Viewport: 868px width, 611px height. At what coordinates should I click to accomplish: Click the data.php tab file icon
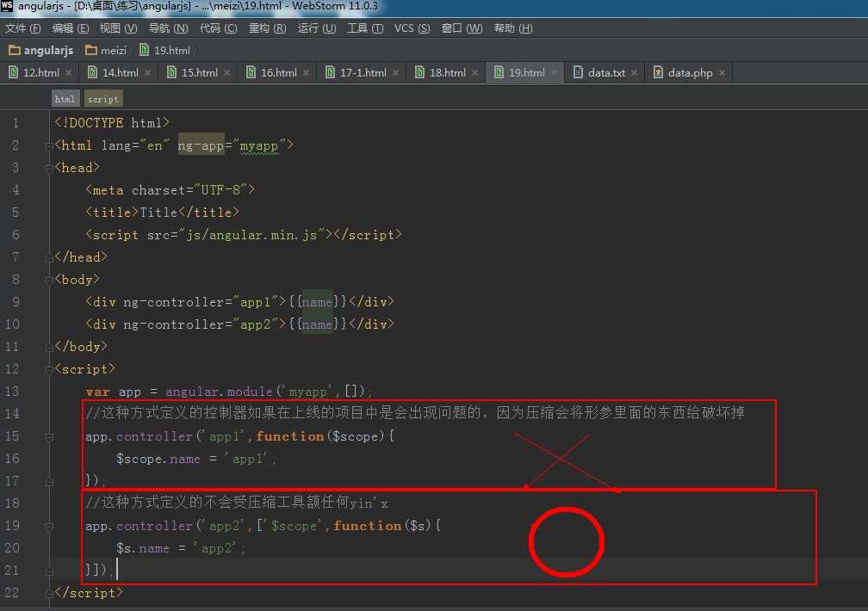click(x=658, y=72)
